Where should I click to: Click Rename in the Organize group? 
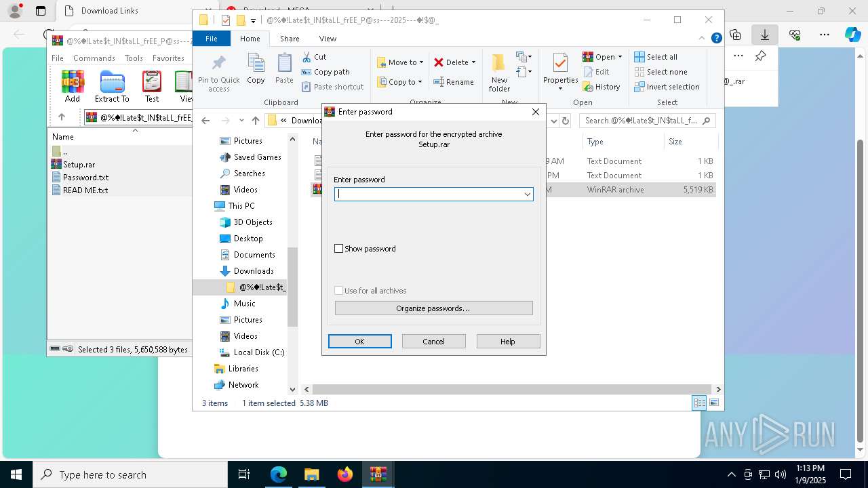(454, 82)
